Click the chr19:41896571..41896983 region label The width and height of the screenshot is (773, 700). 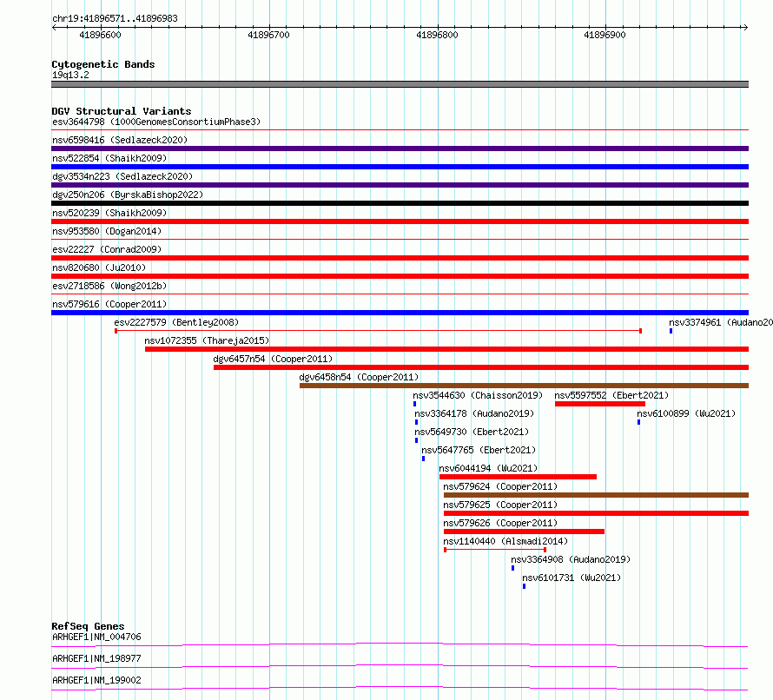click(115, 19)
